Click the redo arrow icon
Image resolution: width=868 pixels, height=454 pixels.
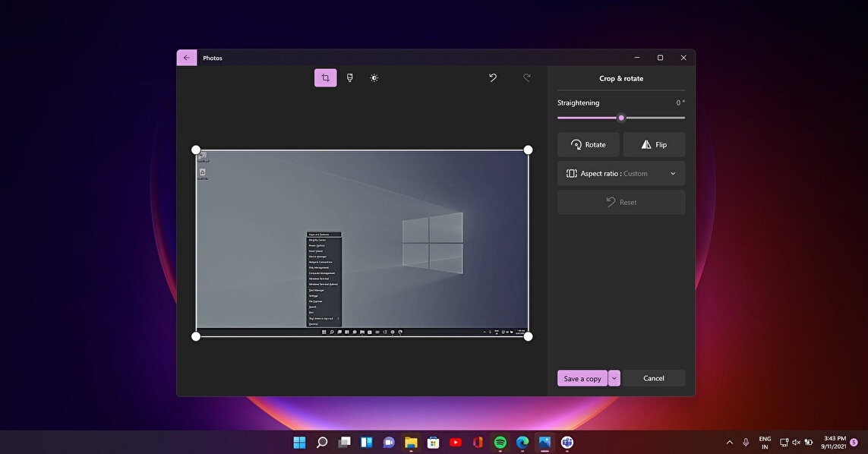click(526, 77)
